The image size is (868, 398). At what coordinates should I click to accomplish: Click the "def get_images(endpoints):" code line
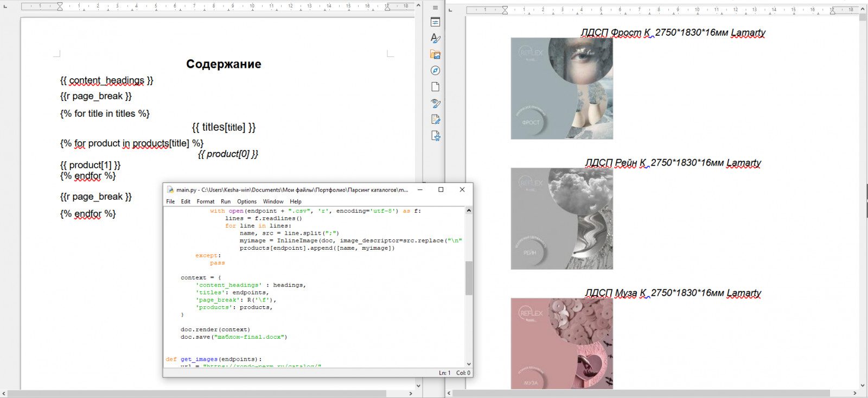pyautogui.click(x=214, y=359)
